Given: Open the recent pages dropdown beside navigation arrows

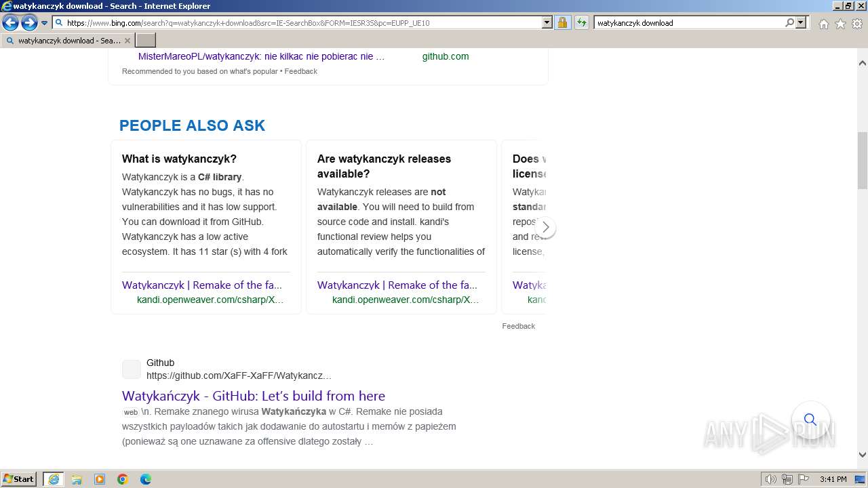Looking at the screenshot, I should point(44,23).
